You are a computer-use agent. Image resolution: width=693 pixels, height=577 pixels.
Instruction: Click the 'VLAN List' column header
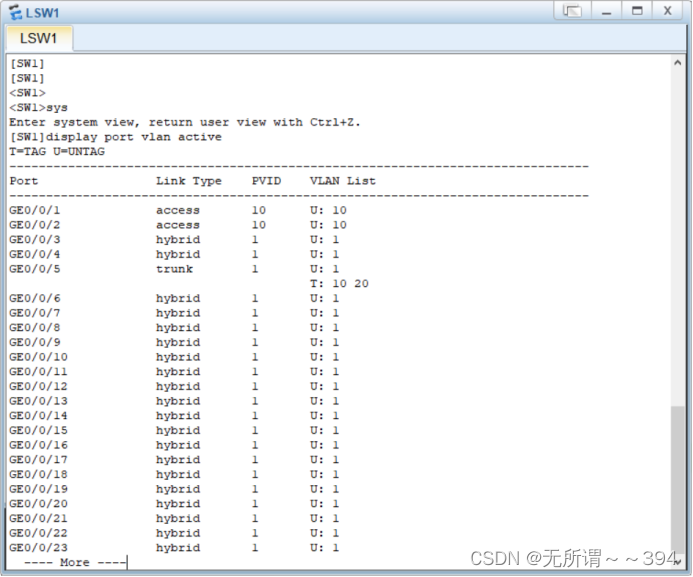[x=343, y=181]
